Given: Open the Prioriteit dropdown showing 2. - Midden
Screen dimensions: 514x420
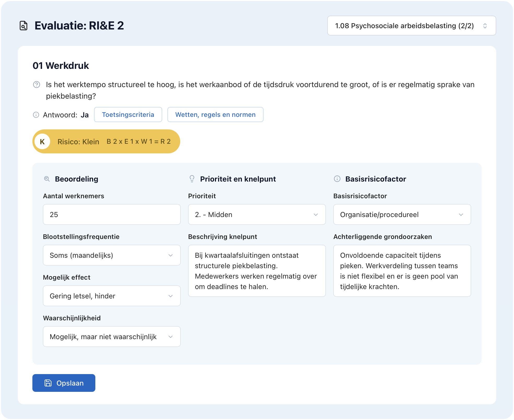Looking at the screenshot, I should (x=257, y=214).
